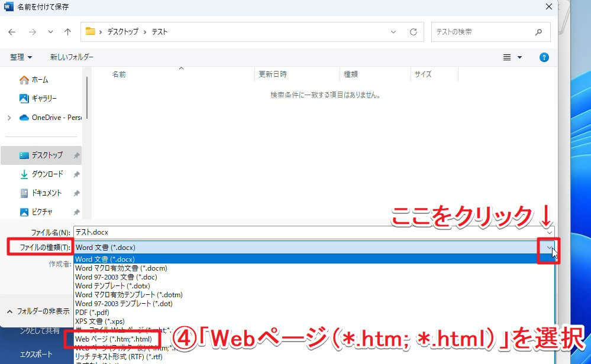
Task: Sort by 名前 column header
Action: 119,74
